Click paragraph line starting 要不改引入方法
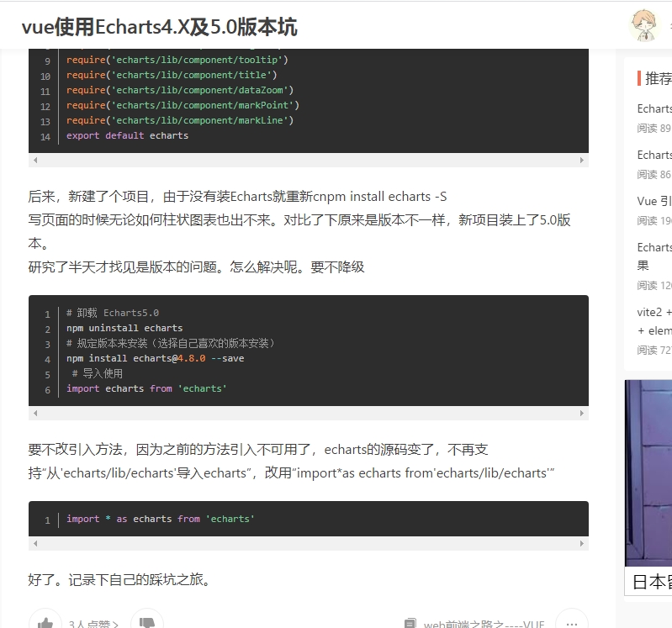The width and height of the screenshot is (672, 628). (x=258, y=450)
